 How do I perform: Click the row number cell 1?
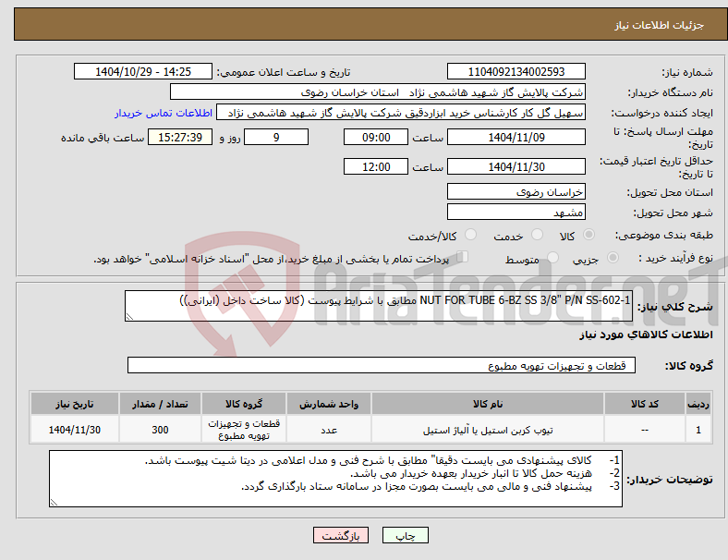(698, 430)
